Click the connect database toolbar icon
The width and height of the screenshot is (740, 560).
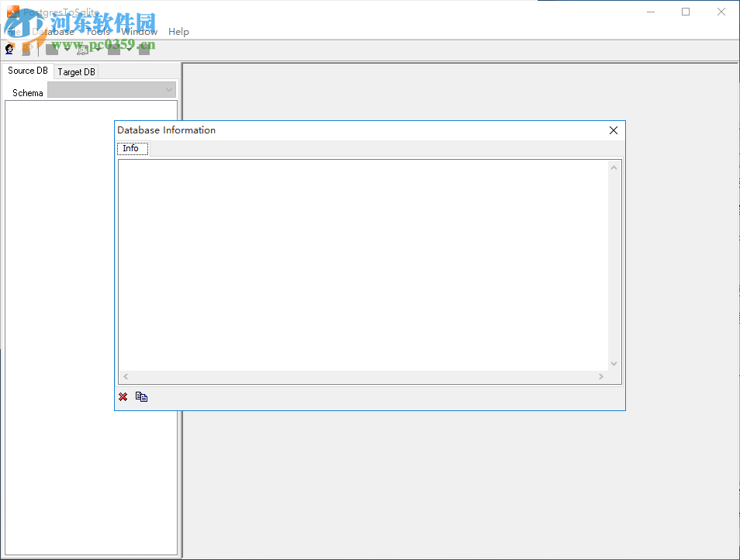coord(9,48)
